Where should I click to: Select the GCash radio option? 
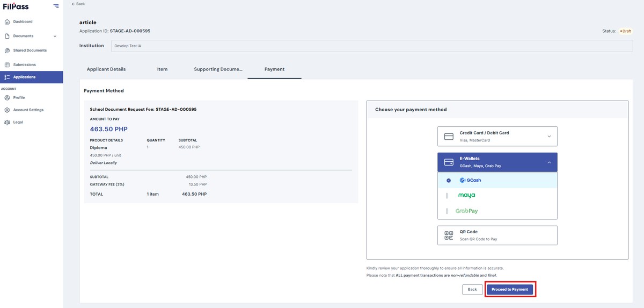449,180
